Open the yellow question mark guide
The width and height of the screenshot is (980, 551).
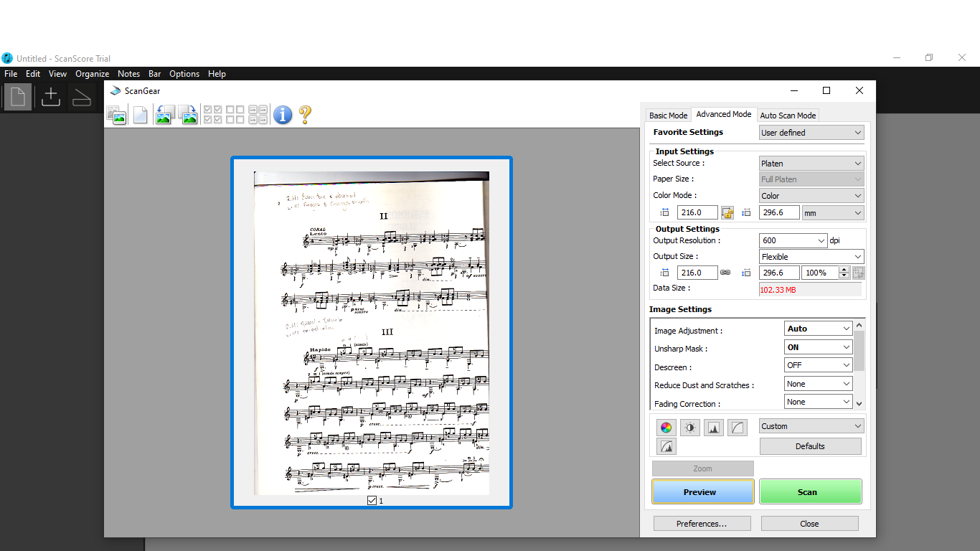[x=305, y=115]
